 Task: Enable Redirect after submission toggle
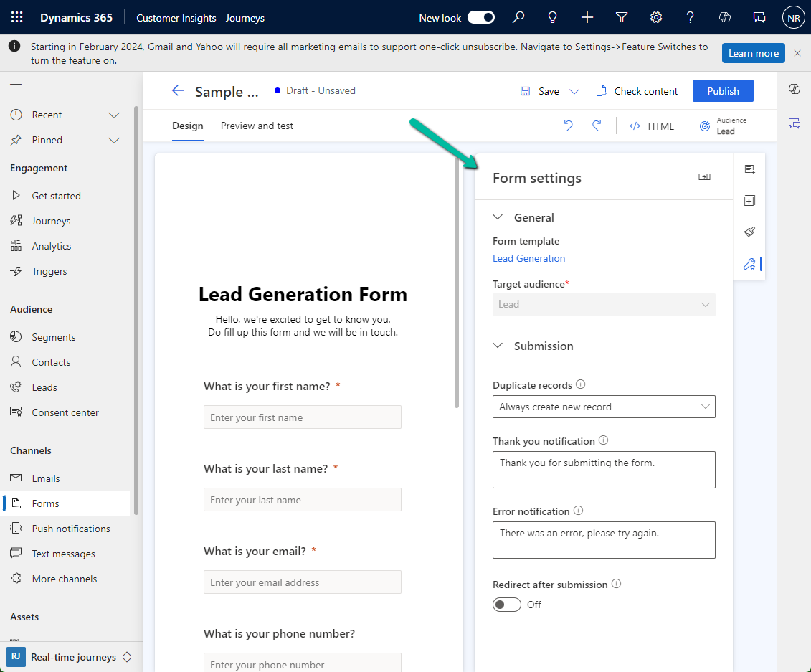[507, 605]
